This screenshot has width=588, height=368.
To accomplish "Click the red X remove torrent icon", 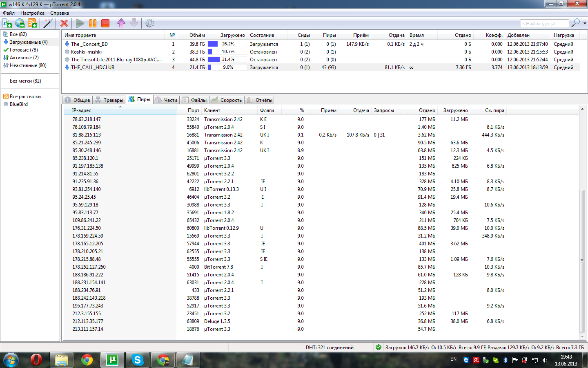I will [x=64, y=23].
